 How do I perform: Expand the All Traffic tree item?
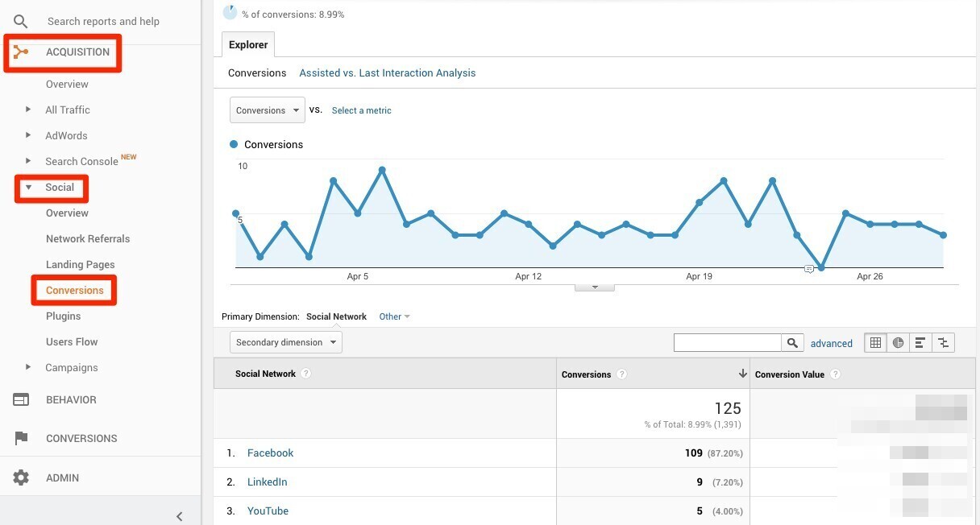[x=28, y=110]
